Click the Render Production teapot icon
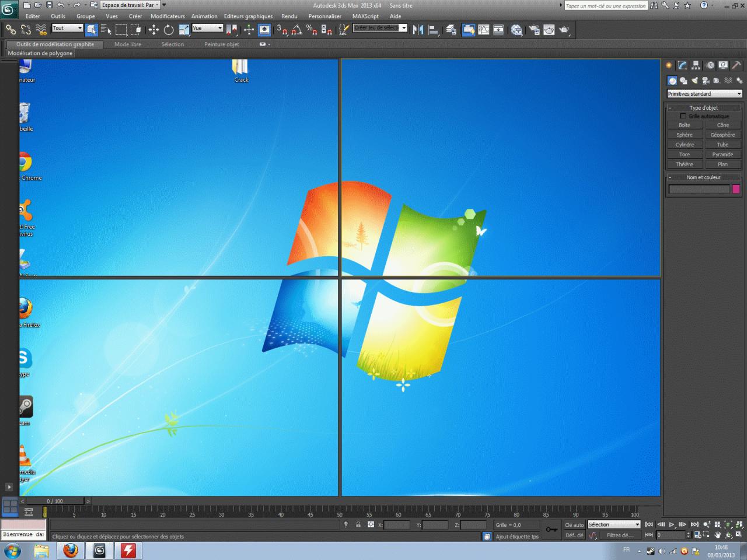747x560 pixels. click(x=564, y=30)
